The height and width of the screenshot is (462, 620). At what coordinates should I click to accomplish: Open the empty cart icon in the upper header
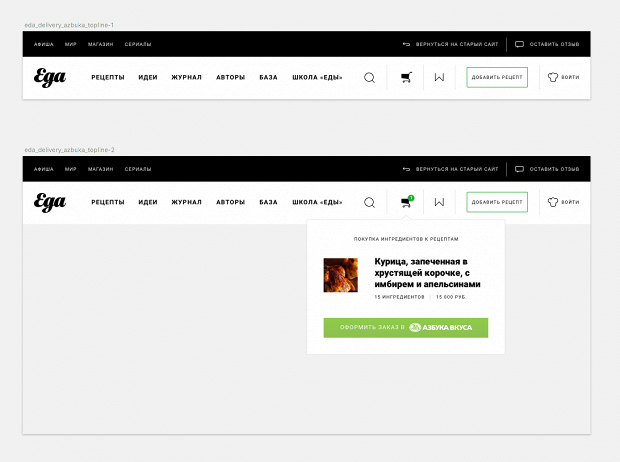coord(405,77)
